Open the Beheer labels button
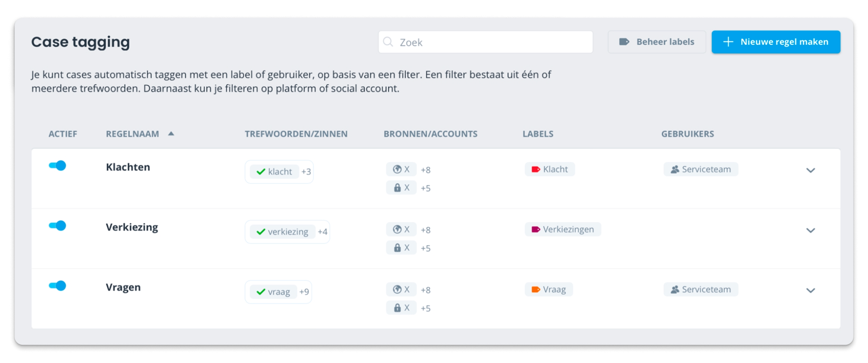The width and height of the screenshot is (868, 363). tap(657, 42)
